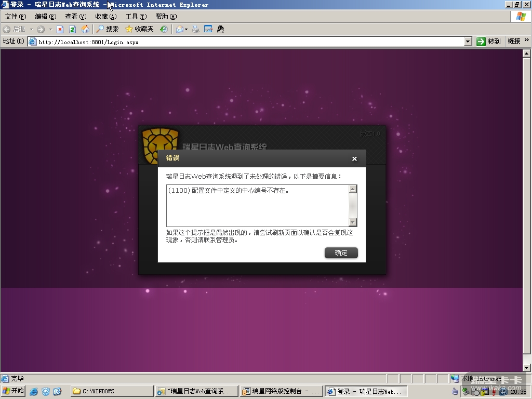Open the 工具(T) menu

pyautogui.click(x=136, y=17)
